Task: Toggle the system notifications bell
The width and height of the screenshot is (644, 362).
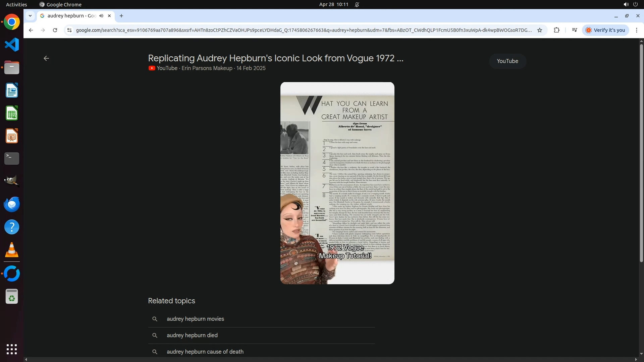Action: point(357,4)
